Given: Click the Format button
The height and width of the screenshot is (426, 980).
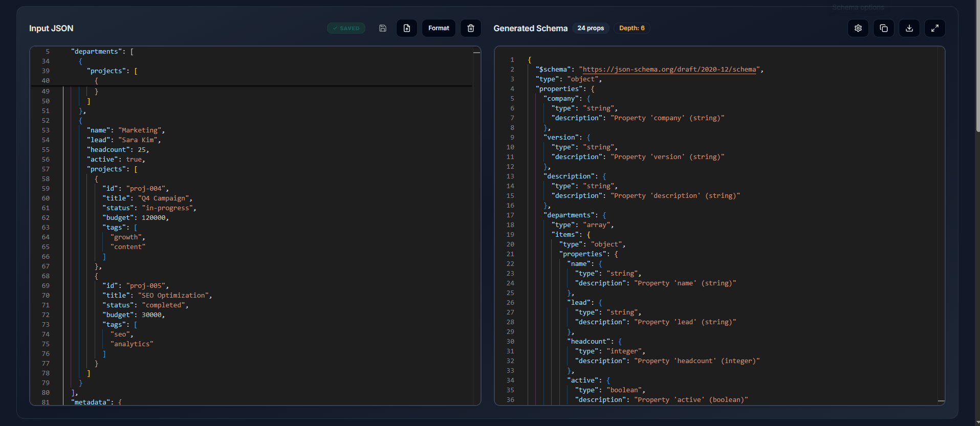Looking at the screenshot, I should [439, 28].
